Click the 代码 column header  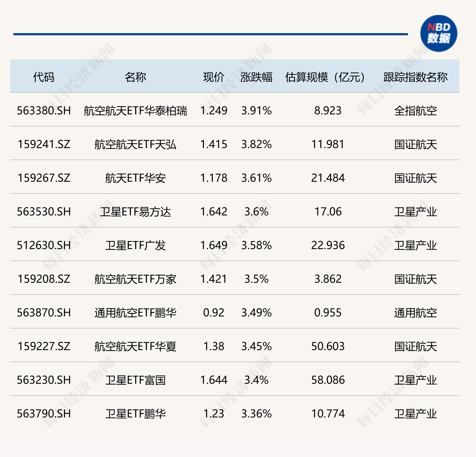(x=44, y=77)
